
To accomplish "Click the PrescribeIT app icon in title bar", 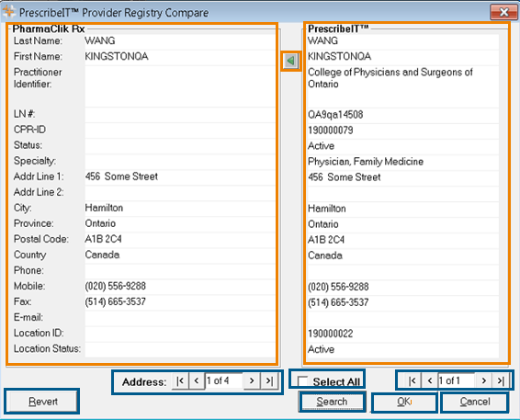I will tap(9, 12).
